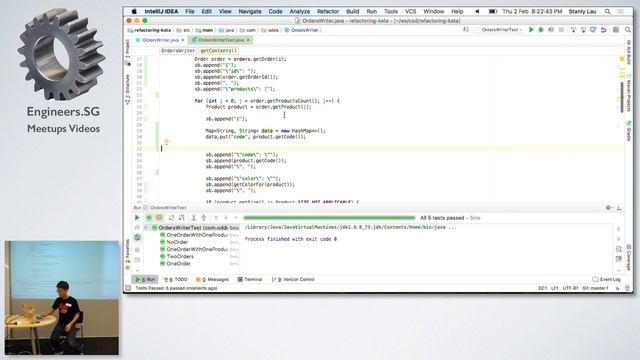Collapse all test nodes in Run panel

[204, 218]
